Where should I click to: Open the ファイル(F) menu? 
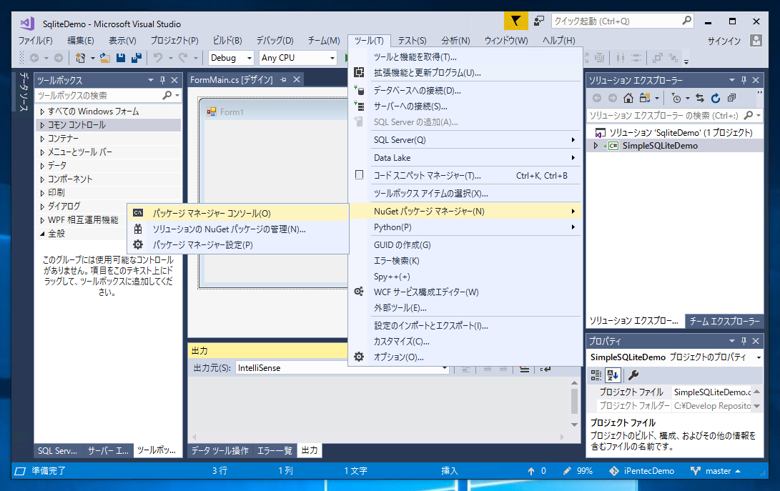(35, 40)
